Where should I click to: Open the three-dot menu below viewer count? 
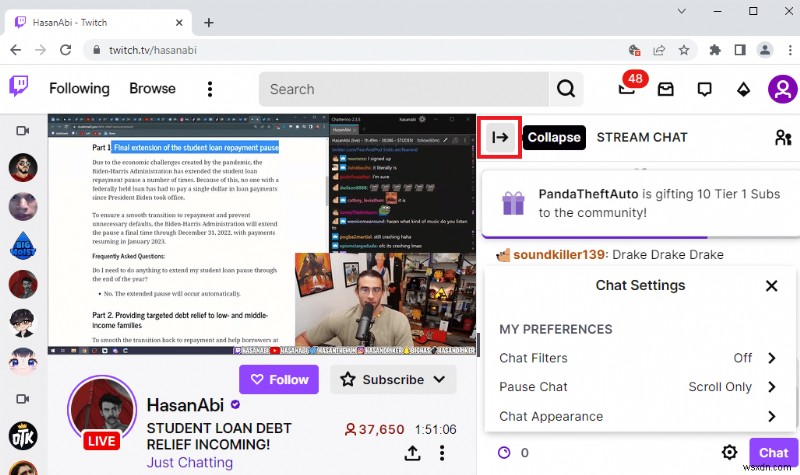click(442, 453)
